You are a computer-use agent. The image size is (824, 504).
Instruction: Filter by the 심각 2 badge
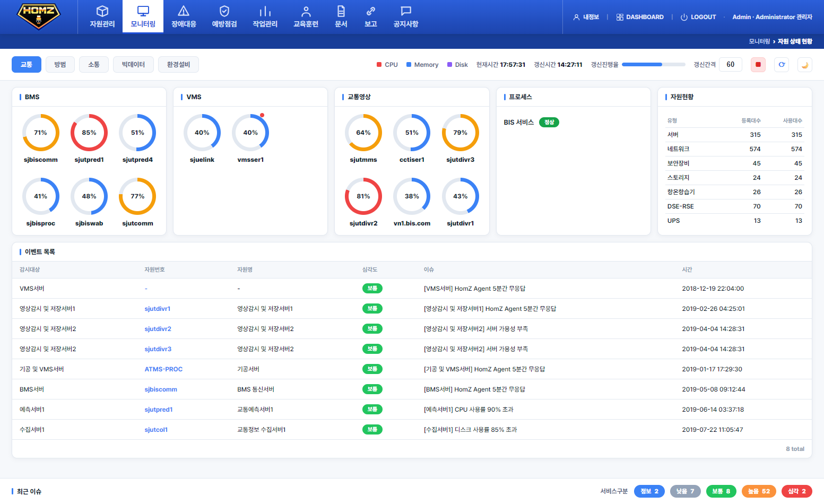tap(797, 491)
